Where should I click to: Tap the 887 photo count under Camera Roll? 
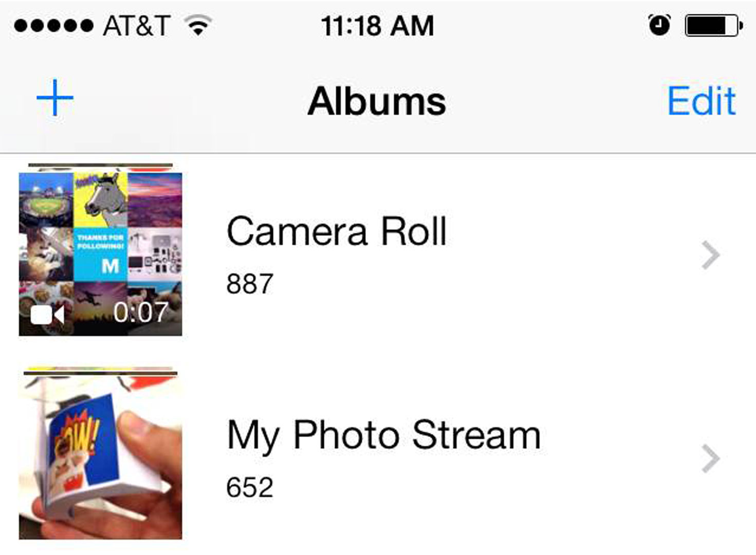click(x=250, y=284)
